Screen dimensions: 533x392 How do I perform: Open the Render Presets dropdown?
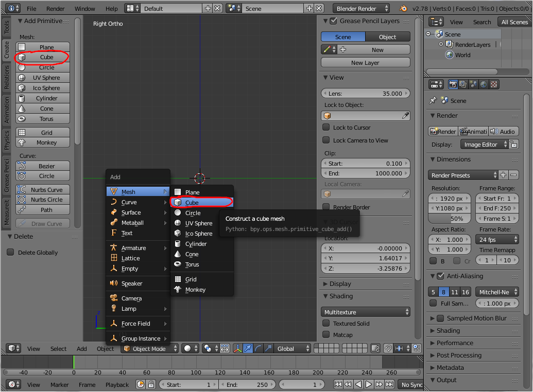click(x=462, y=175)
